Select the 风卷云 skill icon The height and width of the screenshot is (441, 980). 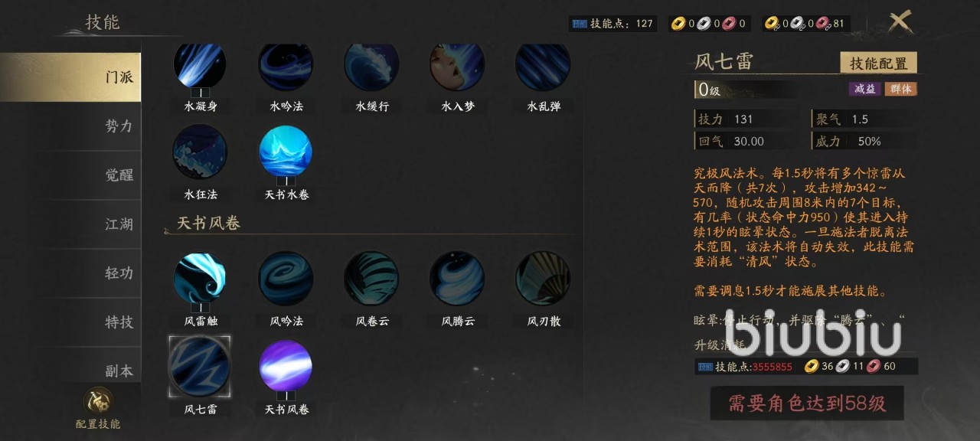371,279
